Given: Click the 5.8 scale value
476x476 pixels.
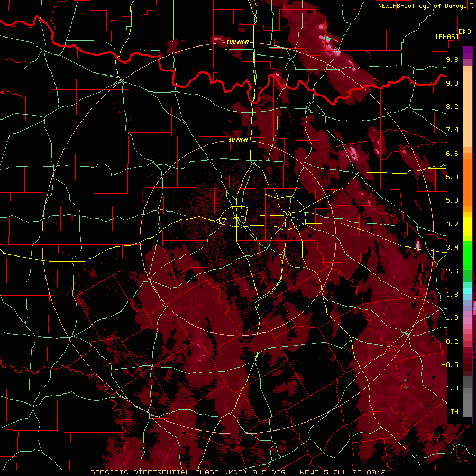Looking at the screenshot, I should point(452,177).
